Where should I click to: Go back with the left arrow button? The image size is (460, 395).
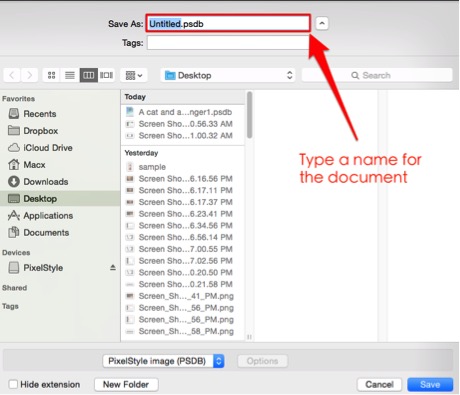tap(12, 75)
